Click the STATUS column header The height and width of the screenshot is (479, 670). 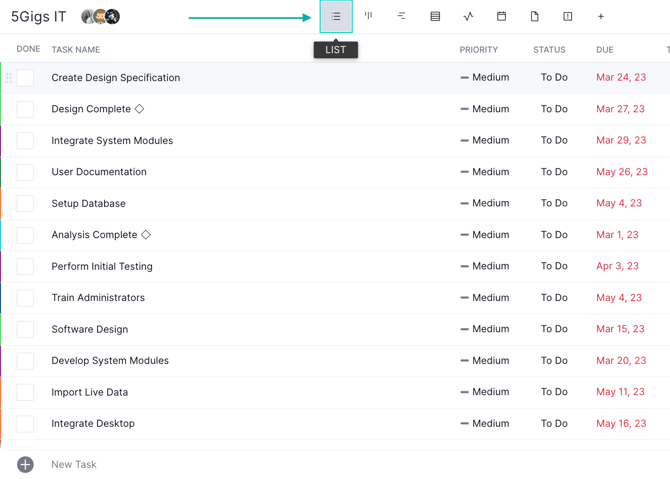(549, 50)
